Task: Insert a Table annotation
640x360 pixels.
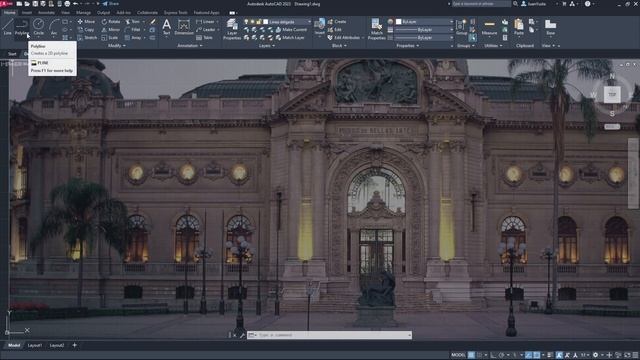Action: [x=204, y=38]
